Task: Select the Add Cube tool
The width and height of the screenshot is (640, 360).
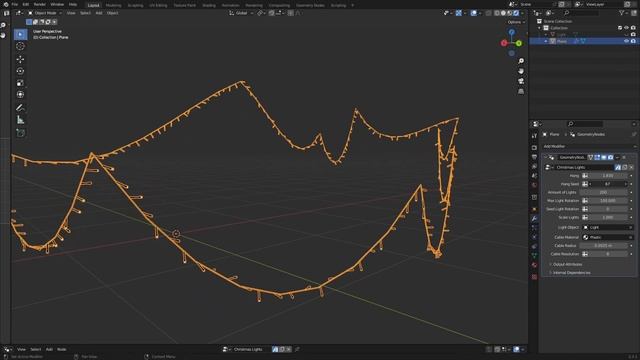Action: pyautogui.click(x=20, y=133)
